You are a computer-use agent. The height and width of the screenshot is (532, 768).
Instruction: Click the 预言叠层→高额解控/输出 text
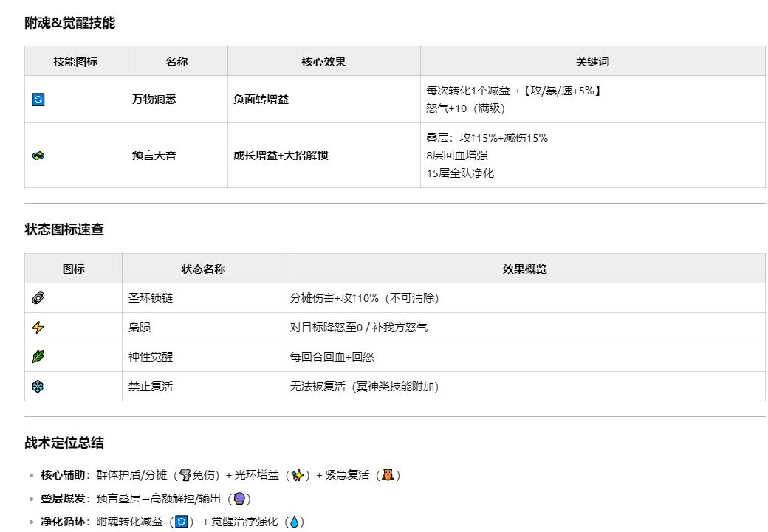pyautogui.click(x=158, y=498)
